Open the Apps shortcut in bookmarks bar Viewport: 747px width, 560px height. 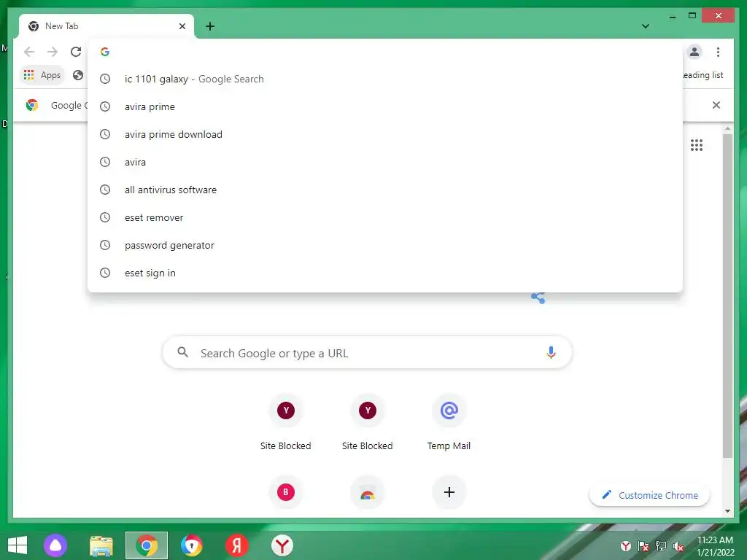coord(42,75)
